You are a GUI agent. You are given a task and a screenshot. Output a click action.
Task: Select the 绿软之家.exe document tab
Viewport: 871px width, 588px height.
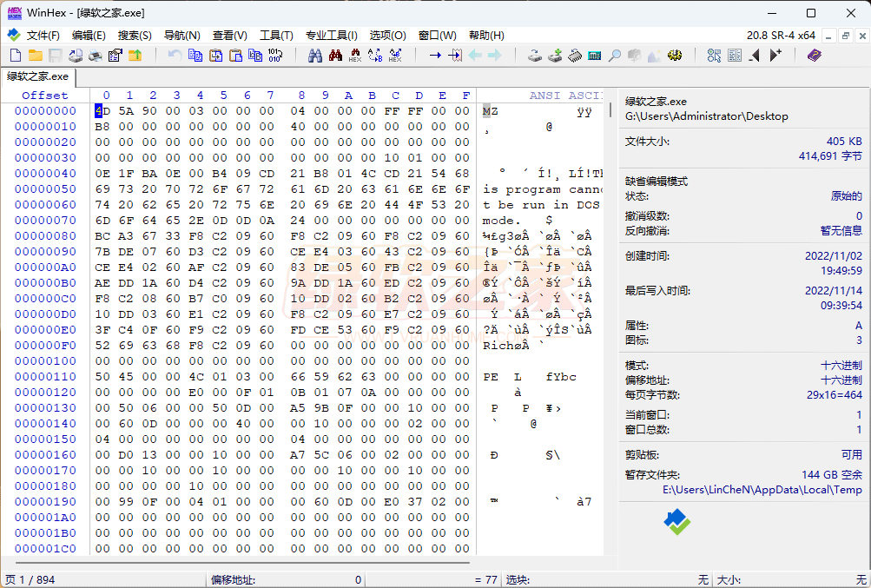(x=37, y=76)
